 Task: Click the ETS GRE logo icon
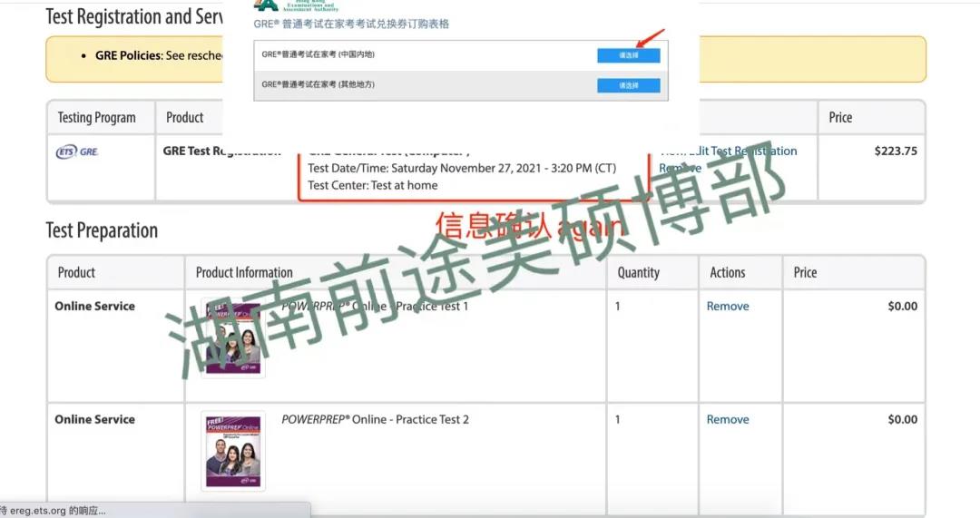point(77,151)
